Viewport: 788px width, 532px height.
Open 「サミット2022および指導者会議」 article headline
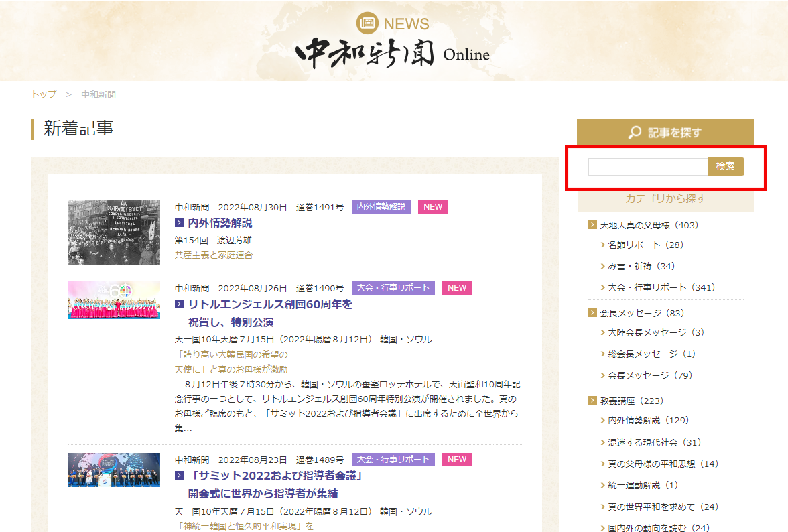[275, 484]
